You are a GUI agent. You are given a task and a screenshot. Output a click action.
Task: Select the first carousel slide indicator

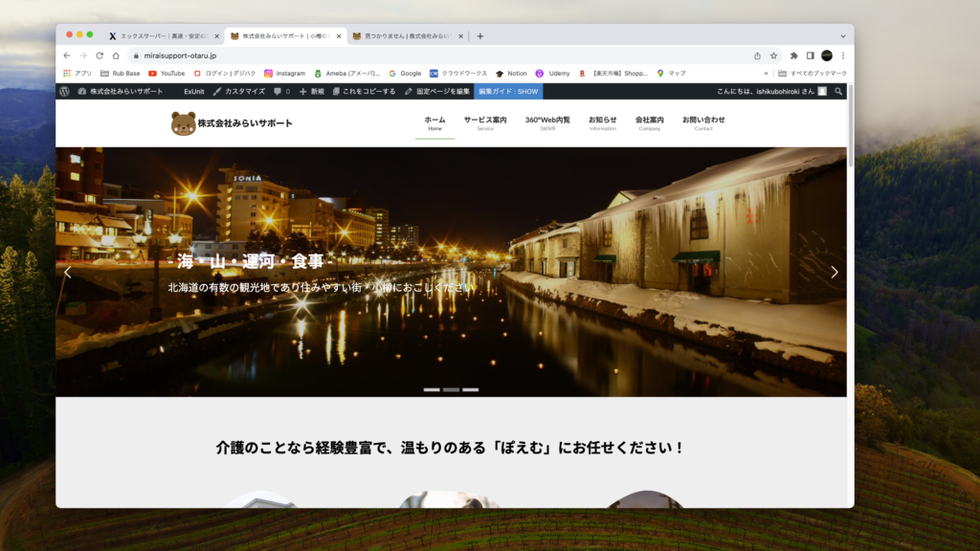pos(432,389)
